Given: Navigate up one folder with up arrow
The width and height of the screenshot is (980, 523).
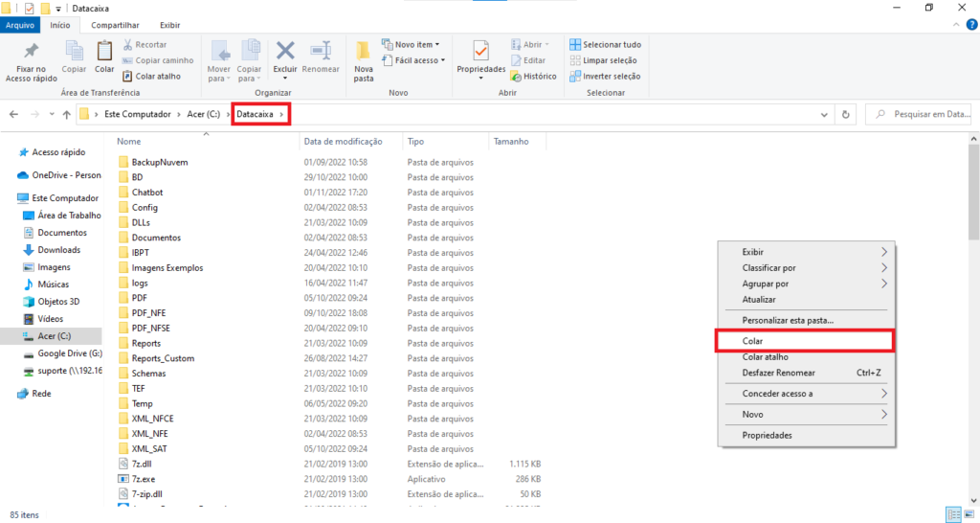Looking at the screenshot, I should [x=66, y=114].
